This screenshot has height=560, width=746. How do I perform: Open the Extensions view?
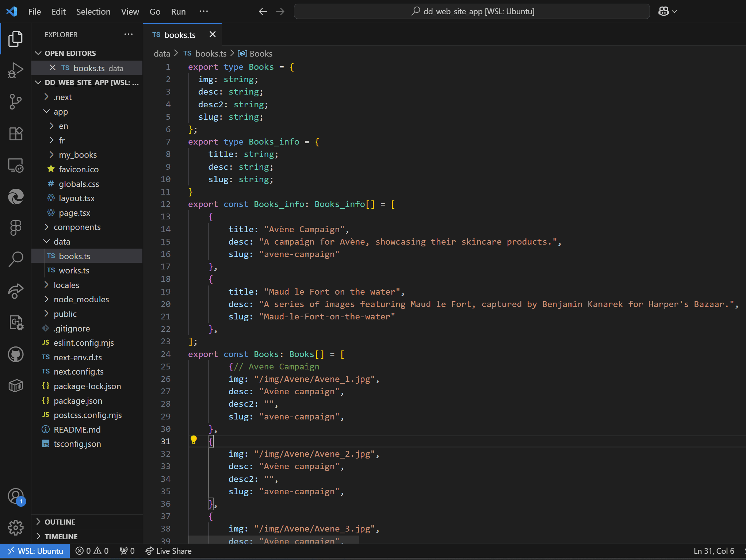tap(15, 134)
